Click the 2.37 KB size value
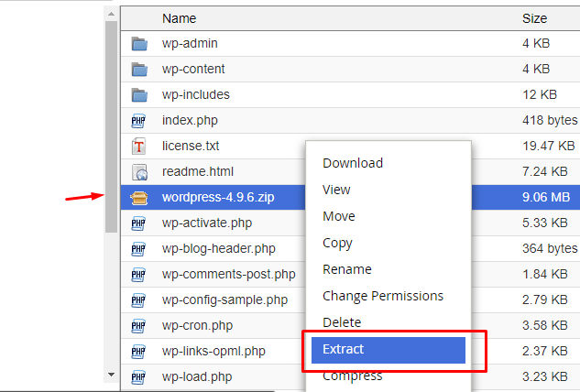The image size is (580, 392). click(545, 351)
